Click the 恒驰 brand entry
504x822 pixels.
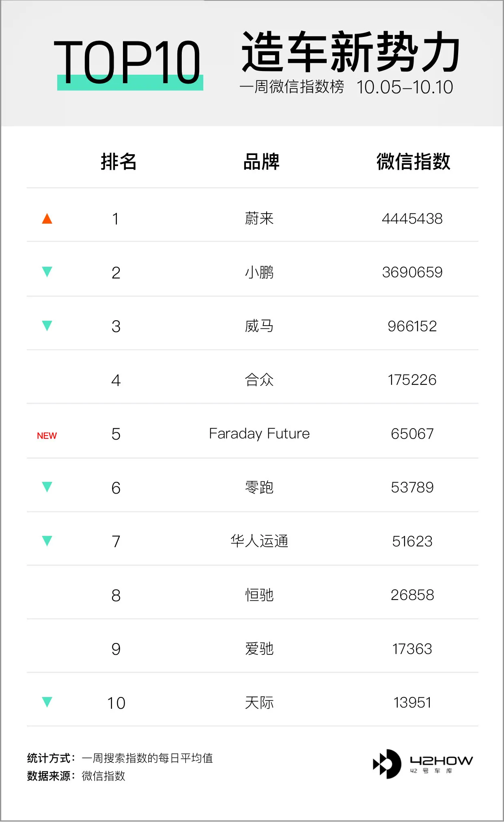click(259, 595)
